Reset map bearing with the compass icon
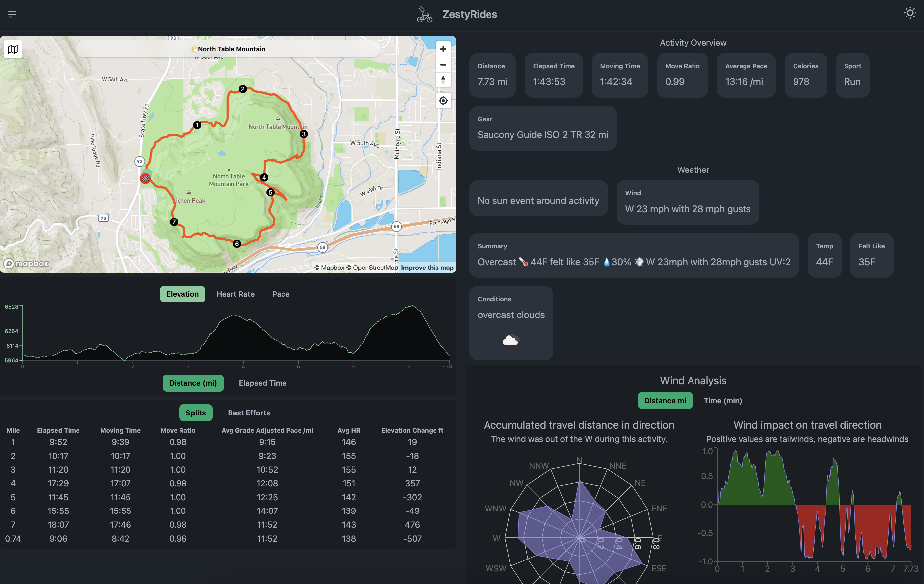The height and width of the screenshot is (584, 924). (x=443, y=80)
